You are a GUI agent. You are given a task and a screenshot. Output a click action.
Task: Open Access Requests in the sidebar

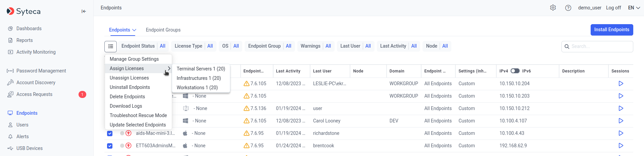click(34, 94)
